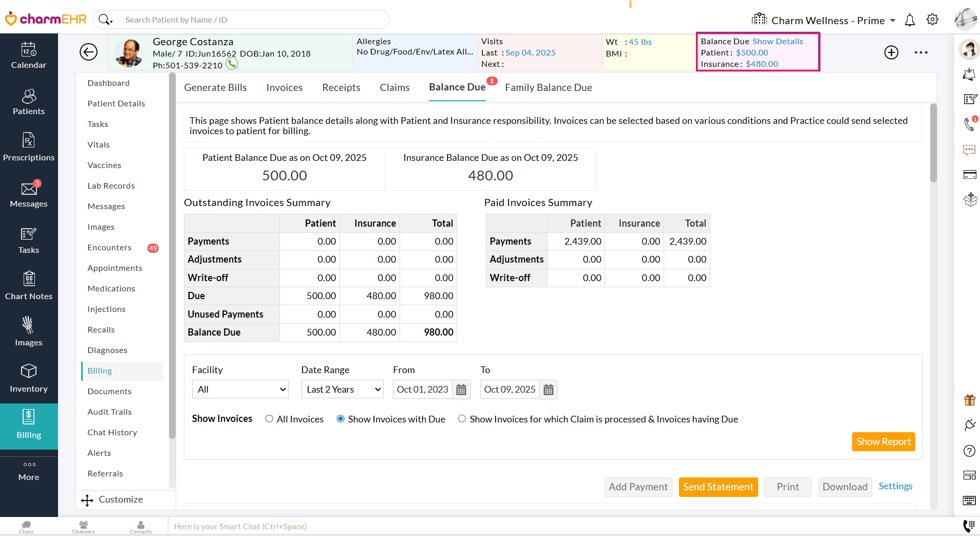Open the Messages panel in the left sidebar

[29, 194]
